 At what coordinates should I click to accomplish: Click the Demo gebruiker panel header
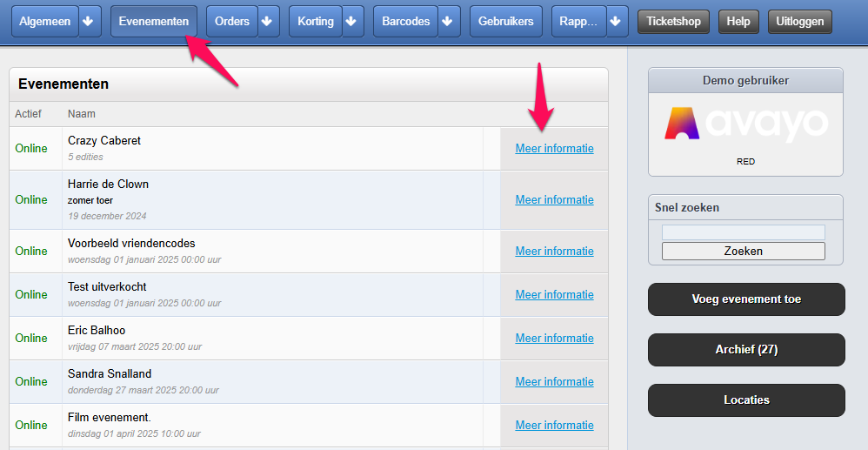click(x=745, y=81)
